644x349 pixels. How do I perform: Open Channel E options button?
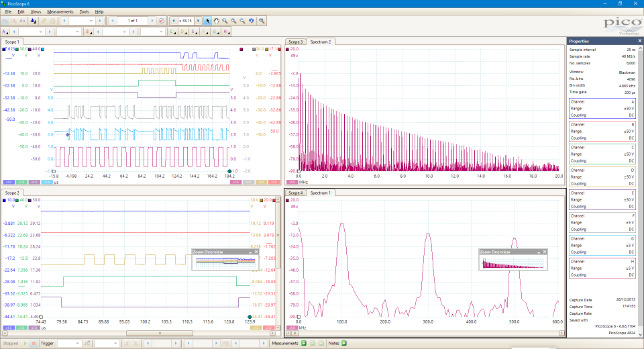(194, 32)
